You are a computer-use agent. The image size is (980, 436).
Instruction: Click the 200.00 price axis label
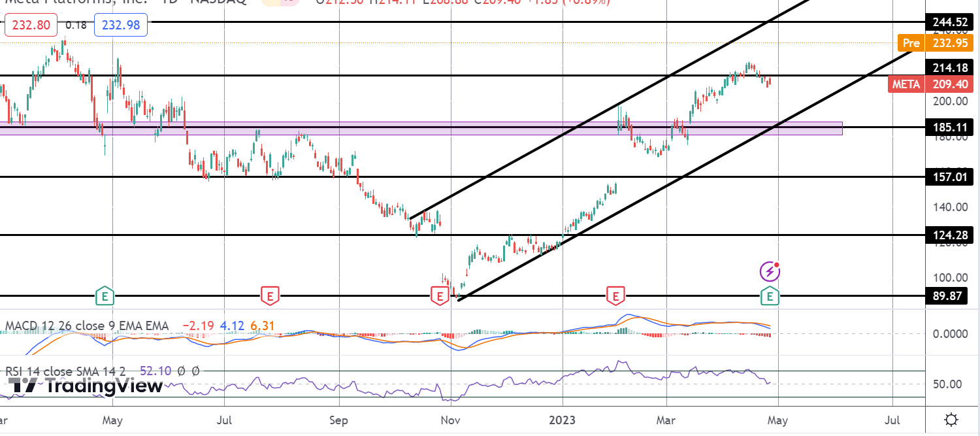pyautogui.click(x=950, y=101)
